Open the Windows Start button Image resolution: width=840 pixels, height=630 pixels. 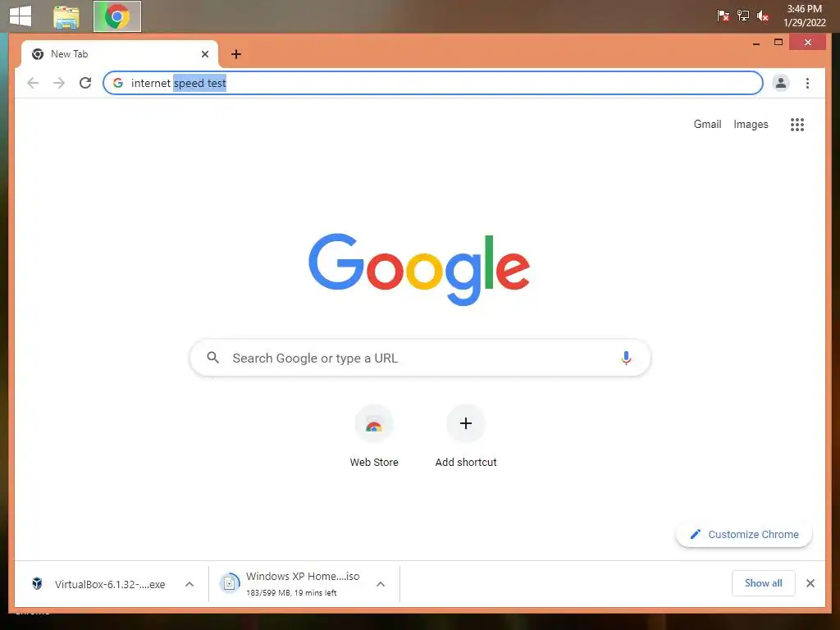pos(21,16)
